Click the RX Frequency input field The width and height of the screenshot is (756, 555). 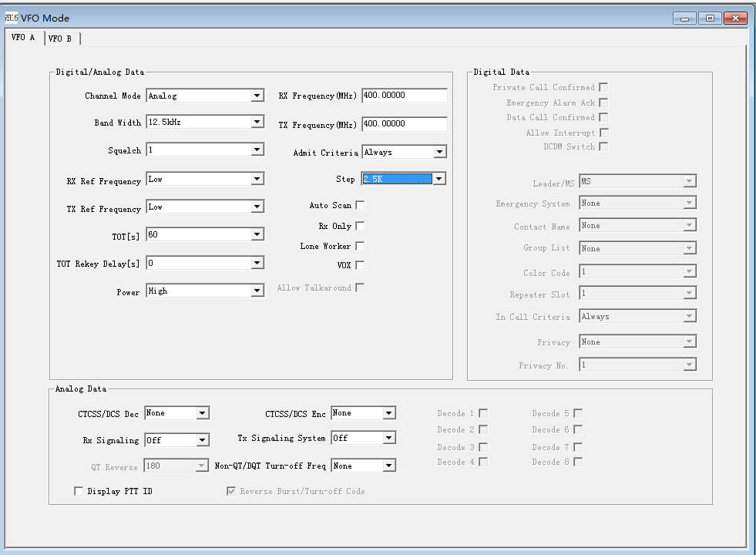pos(404,96)
